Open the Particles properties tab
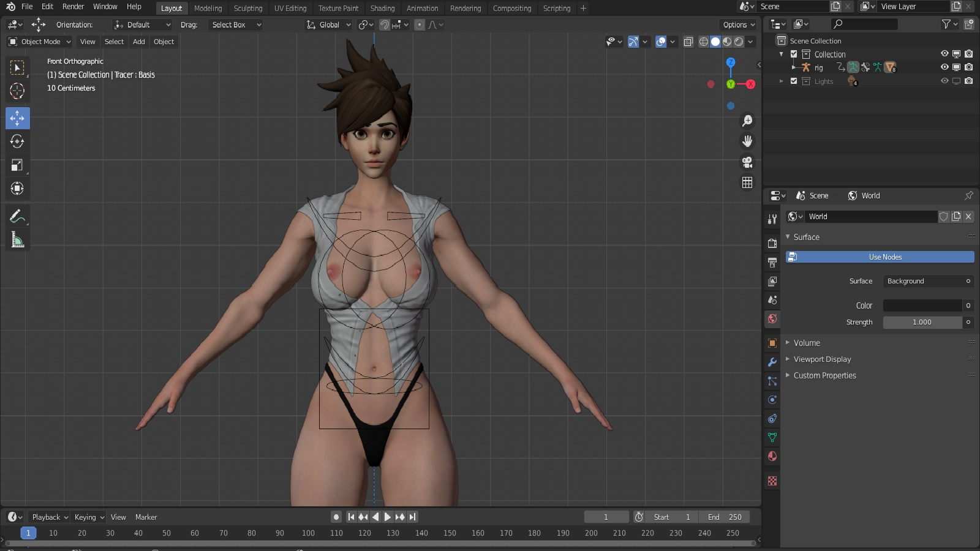The image size is (980, 551). (772, 381)
